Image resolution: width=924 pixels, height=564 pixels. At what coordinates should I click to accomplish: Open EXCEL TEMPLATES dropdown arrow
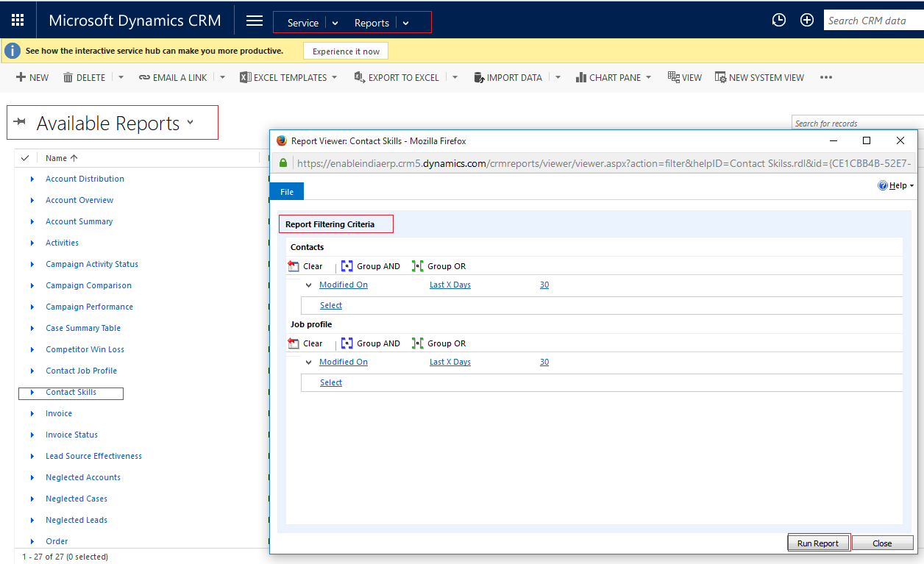point(334,77)
